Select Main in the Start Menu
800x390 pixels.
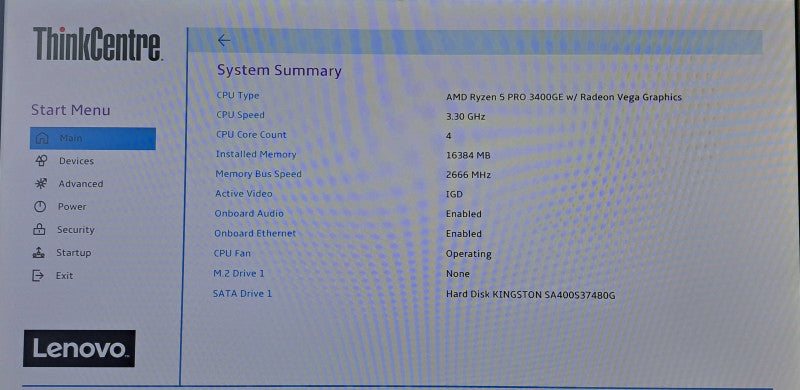(93, 138)
